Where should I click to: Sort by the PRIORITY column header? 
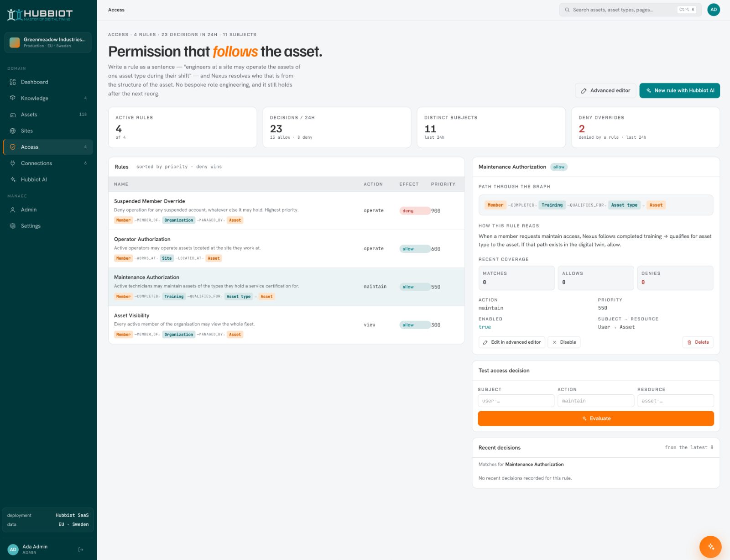pos(443,184)
